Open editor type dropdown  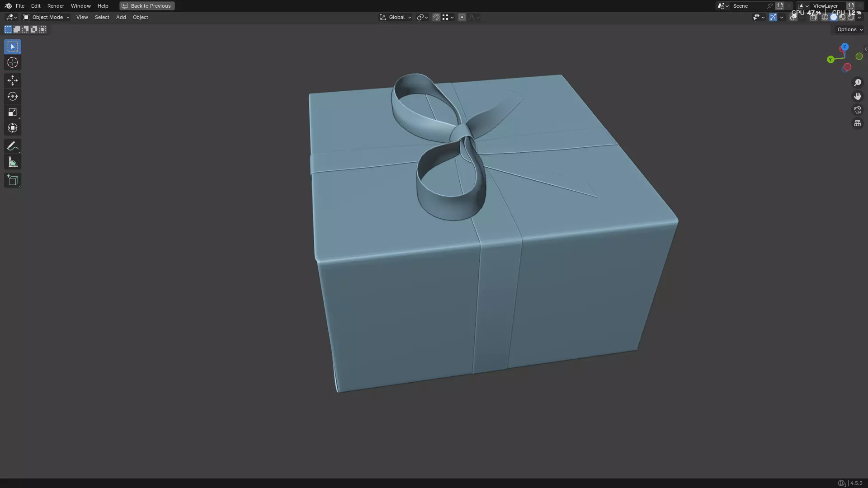point(11,17)
